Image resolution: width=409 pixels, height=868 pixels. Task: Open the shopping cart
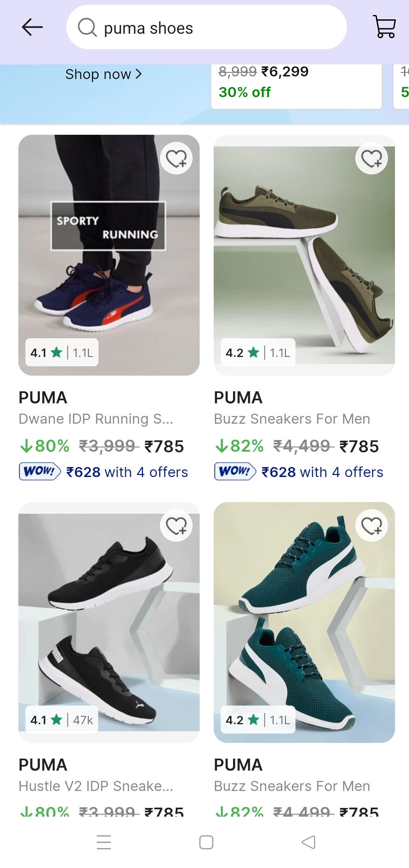(384, 27)
